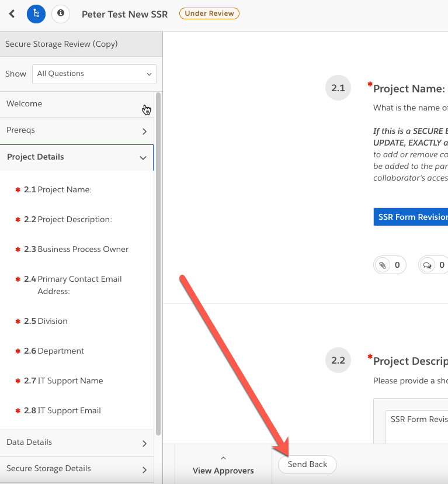The height and width of the screenshot is (484, 448).
Task: Jump to 2.2 Project Description question
Action: click(x=68, y=219)
